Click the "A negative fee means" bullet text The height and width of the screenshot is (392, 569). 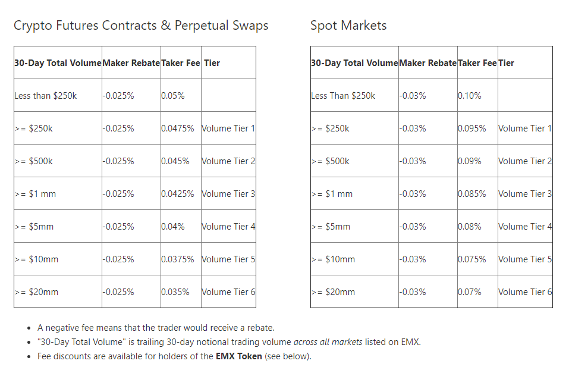pyautogui.click(x=156, y=328)
